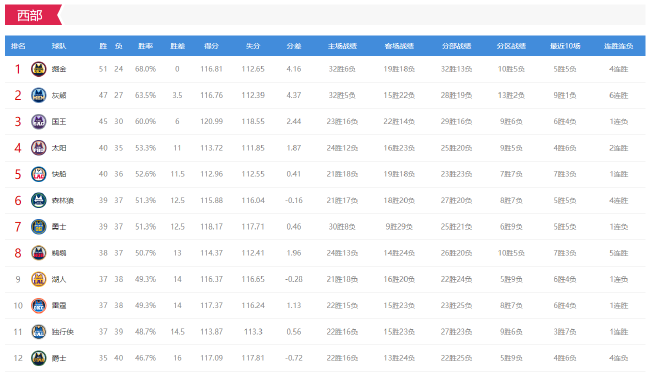This screenshot has height=372, width=650.
Task: Select the 西部 conference tab
Action: 33,15
